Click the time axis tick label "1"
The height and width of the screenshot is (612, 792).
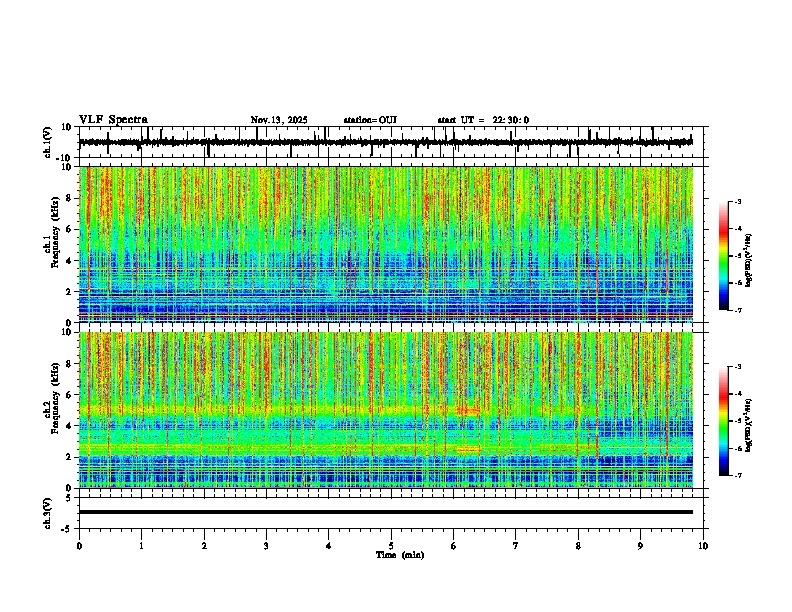141,546
